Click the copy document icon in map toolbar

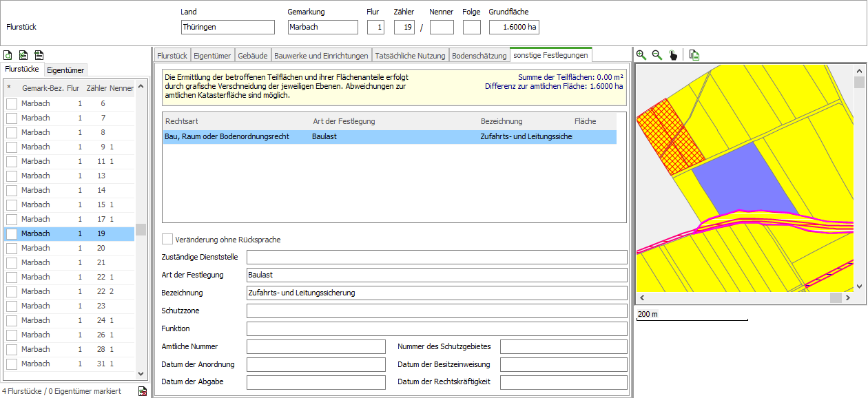[x=694, y=55]
